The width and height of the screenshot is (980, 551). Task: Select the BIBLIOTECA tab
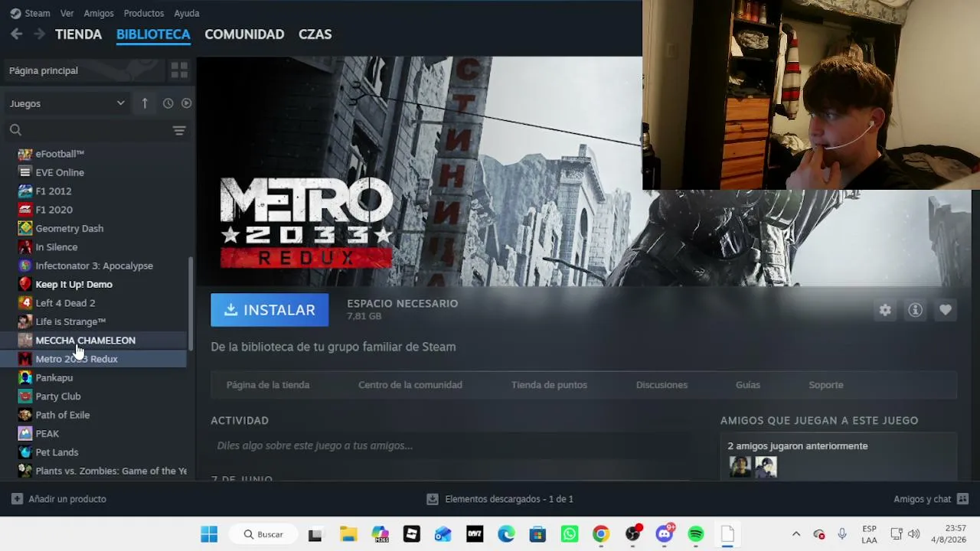(153, 34)
